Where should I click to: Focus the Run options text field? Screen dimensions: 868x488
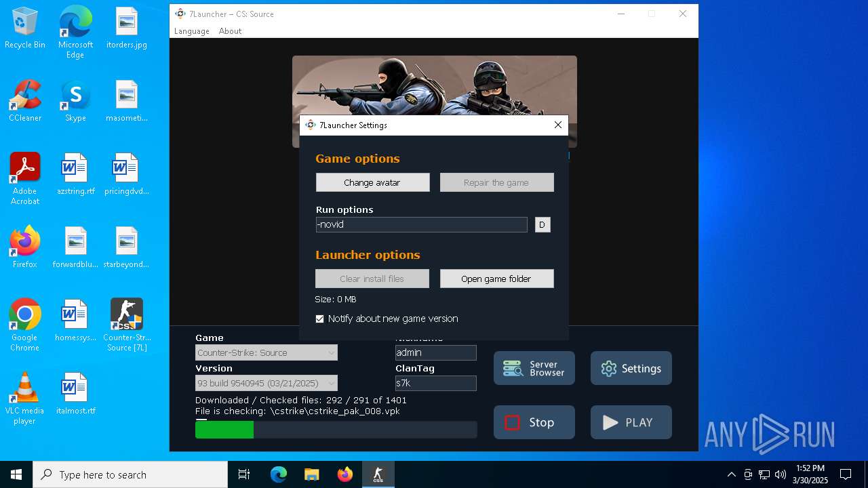pos(421,224)
